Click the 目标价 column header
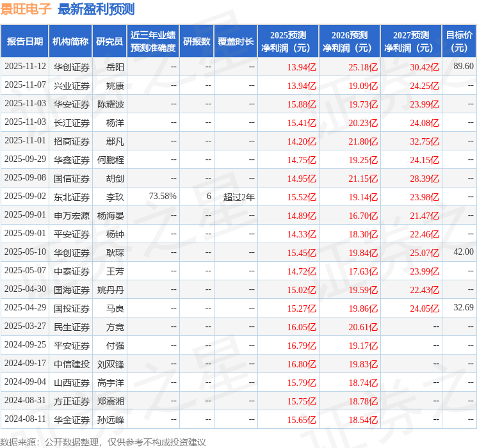 pos(459,42)
